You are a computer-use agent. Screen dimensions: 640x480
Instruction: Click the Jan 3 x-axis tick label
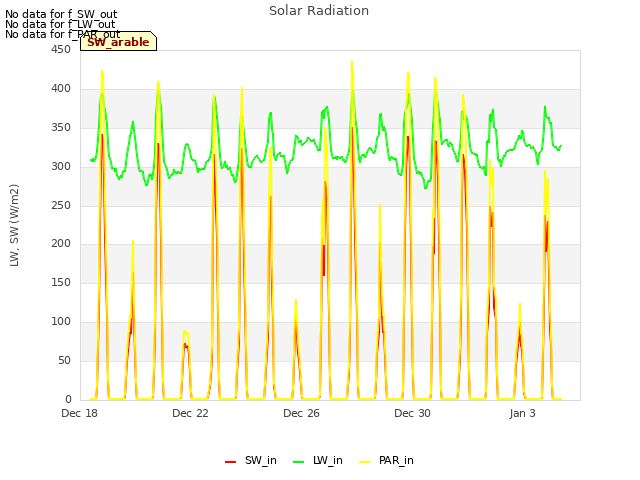(x=522, y=413)
